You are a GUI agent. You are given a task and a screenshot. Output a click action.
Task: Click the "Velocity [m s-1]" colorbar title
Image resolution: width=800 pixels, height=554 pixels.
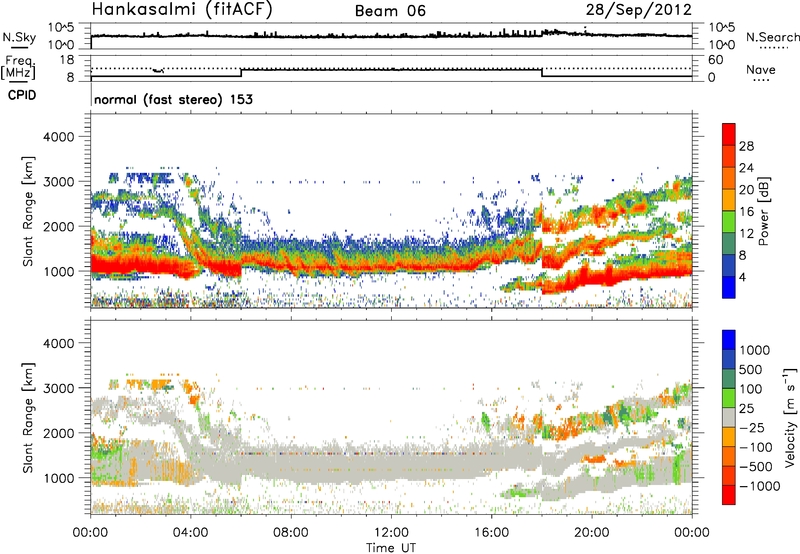coord(790,417)
